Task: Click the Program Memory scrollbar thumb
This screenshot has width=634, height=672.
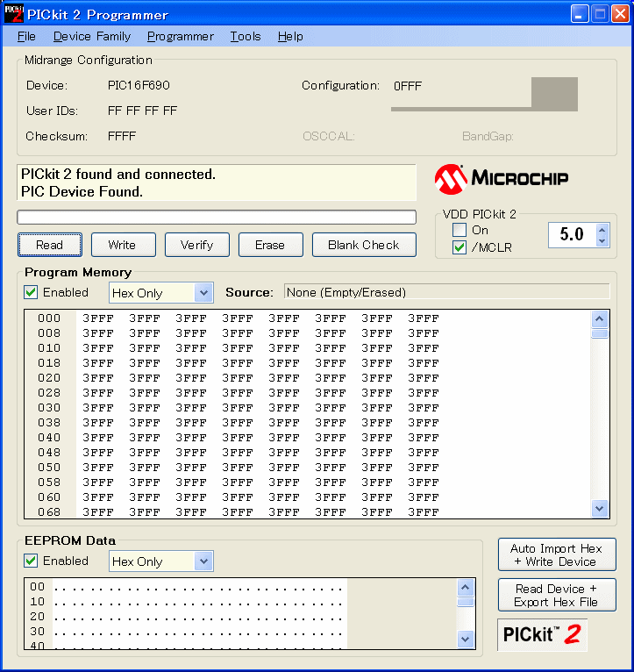Action: click(x=599, y=333)
